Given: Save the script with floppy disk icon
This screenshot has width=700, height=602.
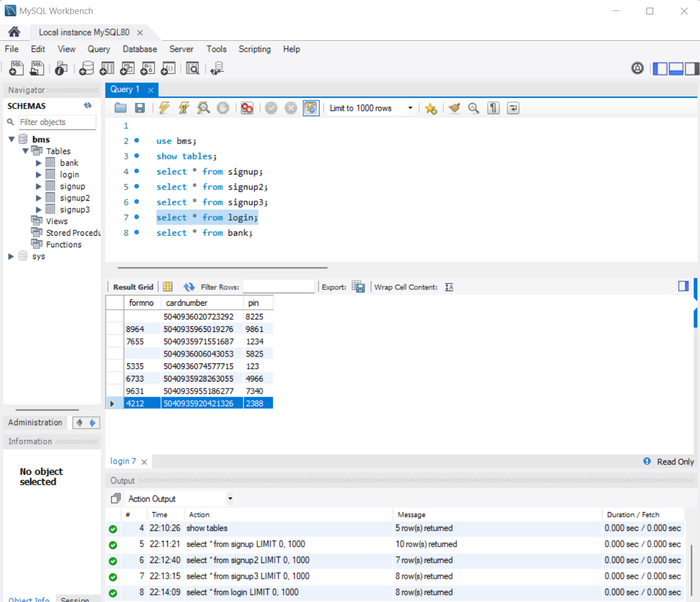Looking at the screenshot, I should pos(140,108).
